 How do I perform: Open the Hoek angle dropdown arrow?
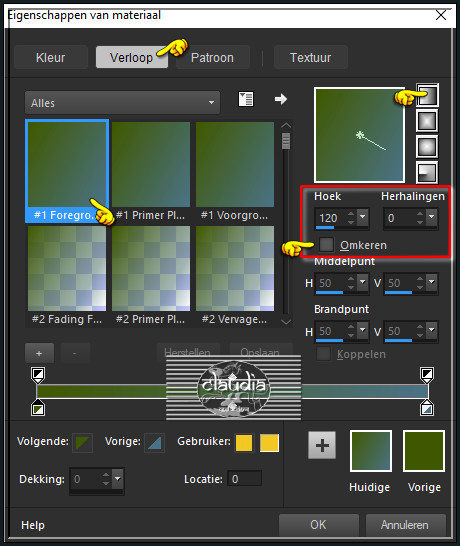(x=362, y=217)
